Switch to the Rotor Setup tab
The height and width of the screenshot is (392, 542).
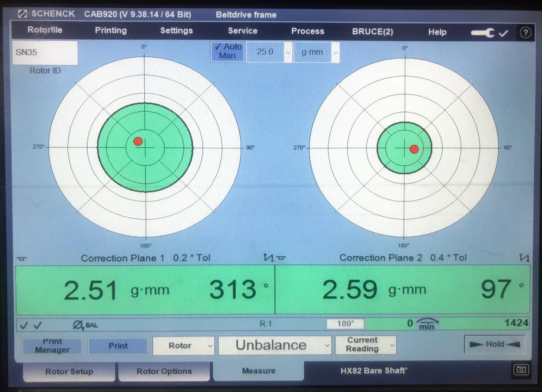pyautogui.click(x=69, y=371)
